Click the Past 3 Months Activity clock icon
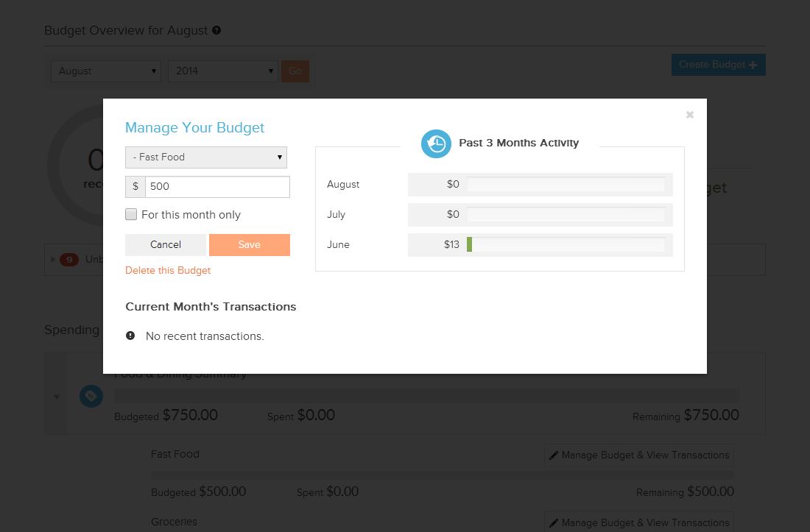This screenshot has height=532, width=810. pos(436,143)
